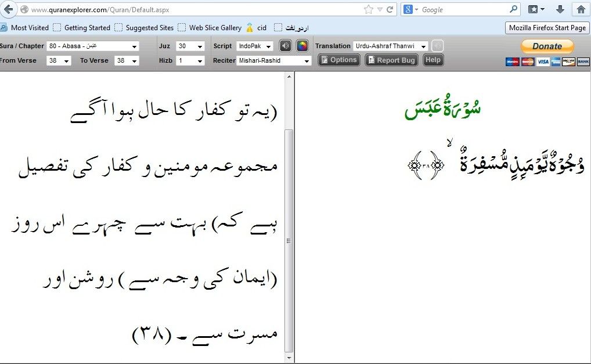Screen dimensions: 591x364
Task: Open the cid bookmark
Action: tap(256, 27)
